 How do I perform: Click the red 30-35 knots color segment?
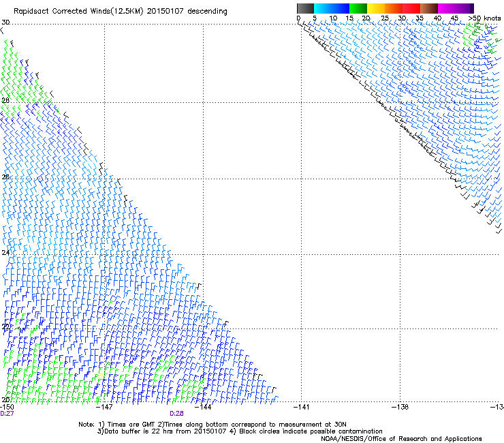[x=411, y=8]
